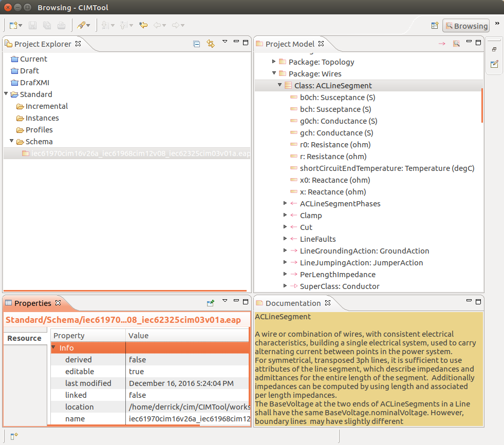Expand the Clamp association
Screen dimensions: 504x445
[285, 215]
